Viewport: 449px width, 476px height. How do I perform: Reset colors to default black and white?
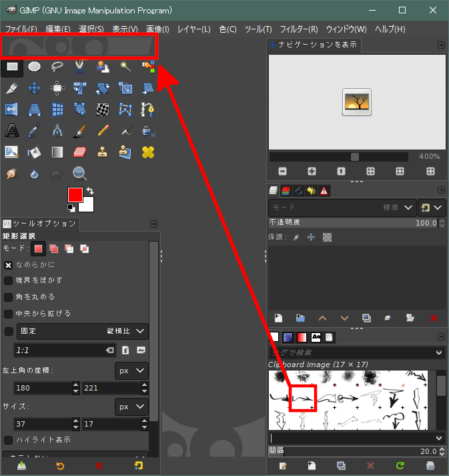(x=71, y=208)
